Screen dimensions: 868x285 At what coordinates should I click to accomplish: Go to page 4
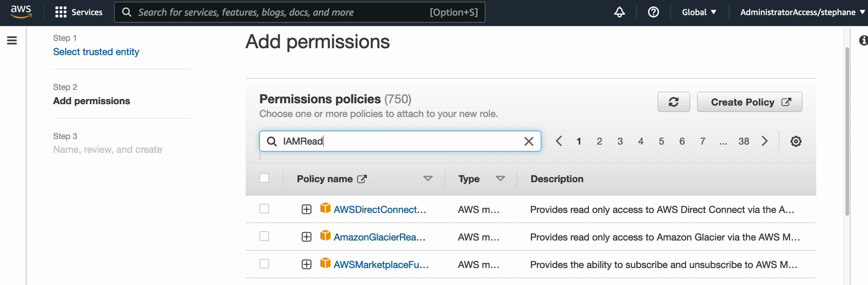coord(641,141)
